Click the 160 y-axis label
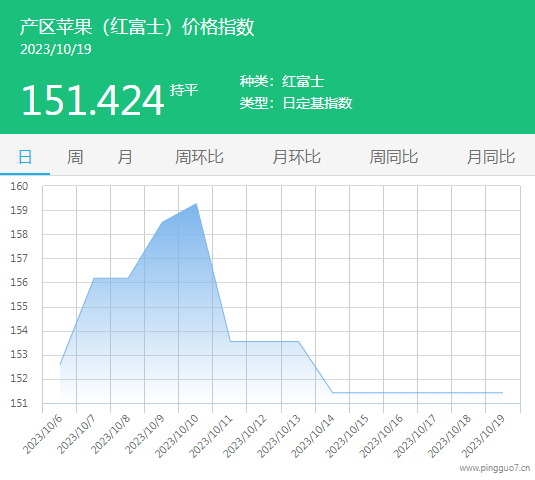535x480 pixels. pos(19,186)
